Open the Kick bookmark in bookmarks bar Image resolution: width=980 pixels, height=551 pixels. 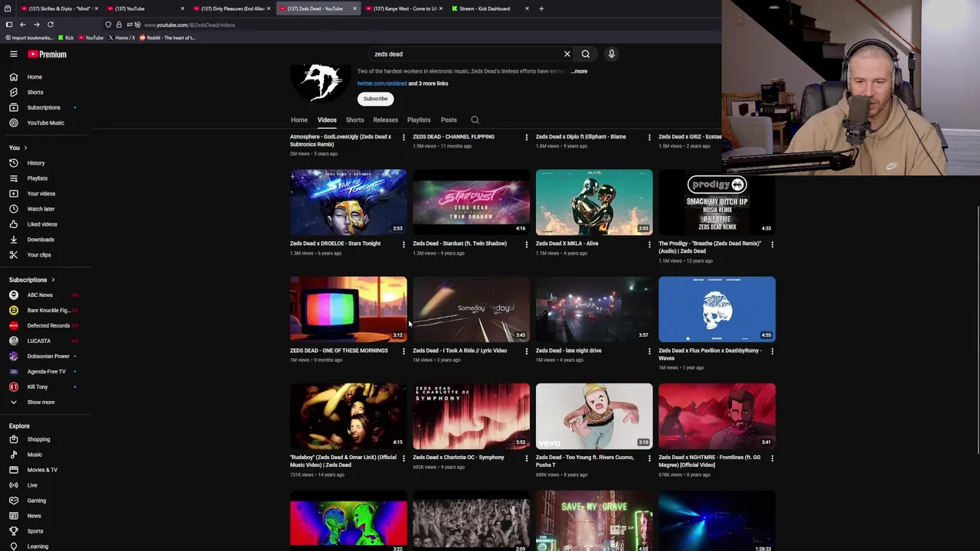coord(66,37)
